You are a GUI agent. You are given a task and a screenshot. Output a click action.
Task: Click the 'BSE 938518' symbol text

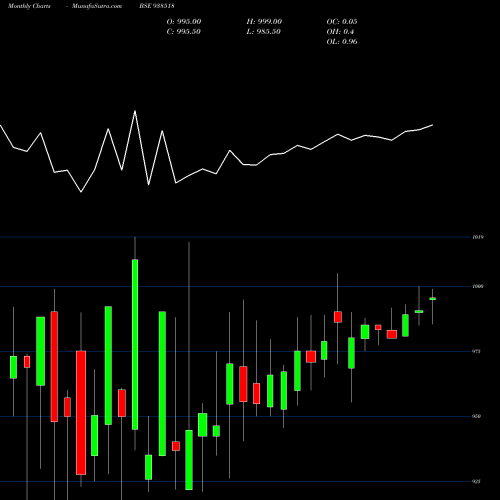[x=157, y=6]
